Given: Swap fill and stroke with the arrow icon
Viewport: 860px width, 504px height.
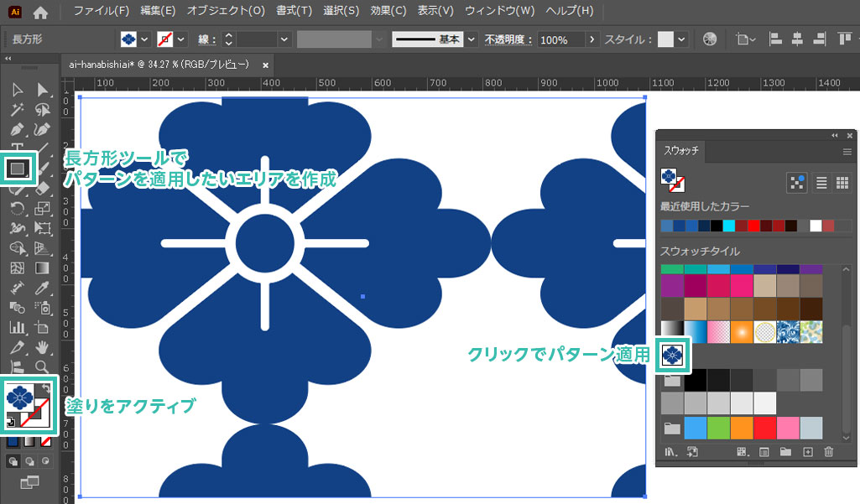Looking at the screenshot, I should point(48,387).
